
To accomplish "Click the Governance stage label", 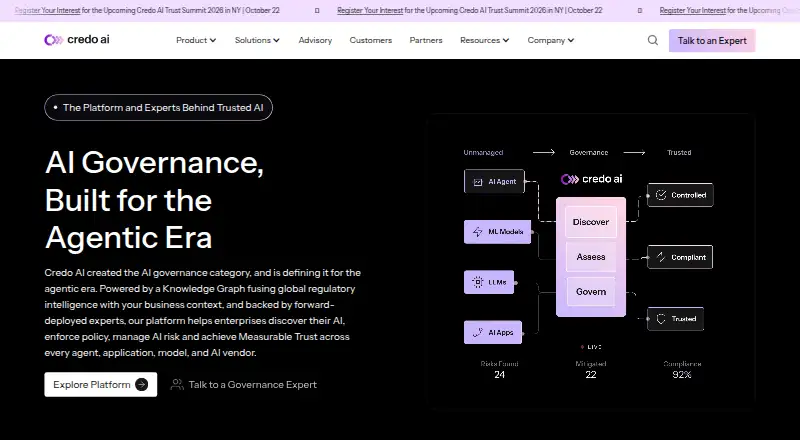I will [x=589, y=152].
